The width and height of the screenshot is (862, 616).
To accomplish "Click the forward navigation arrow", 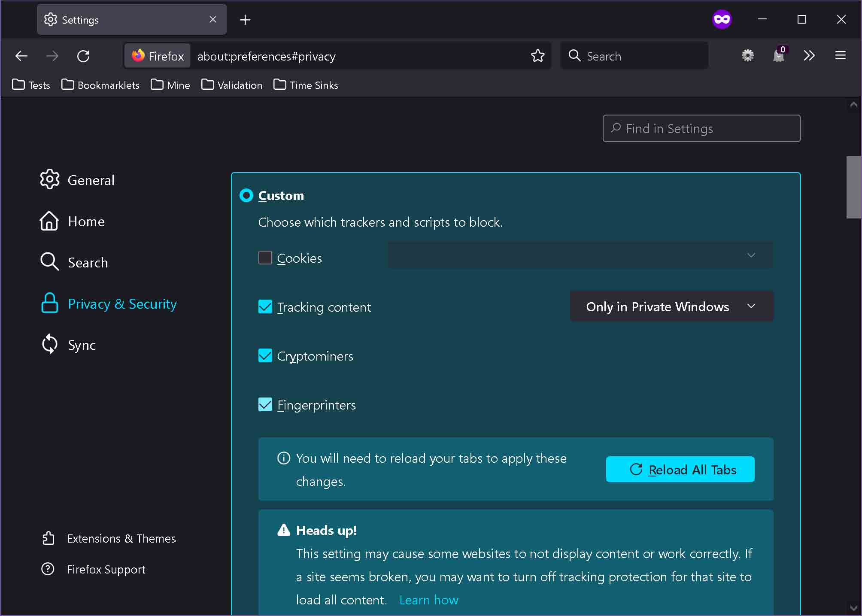I will 52,56.
